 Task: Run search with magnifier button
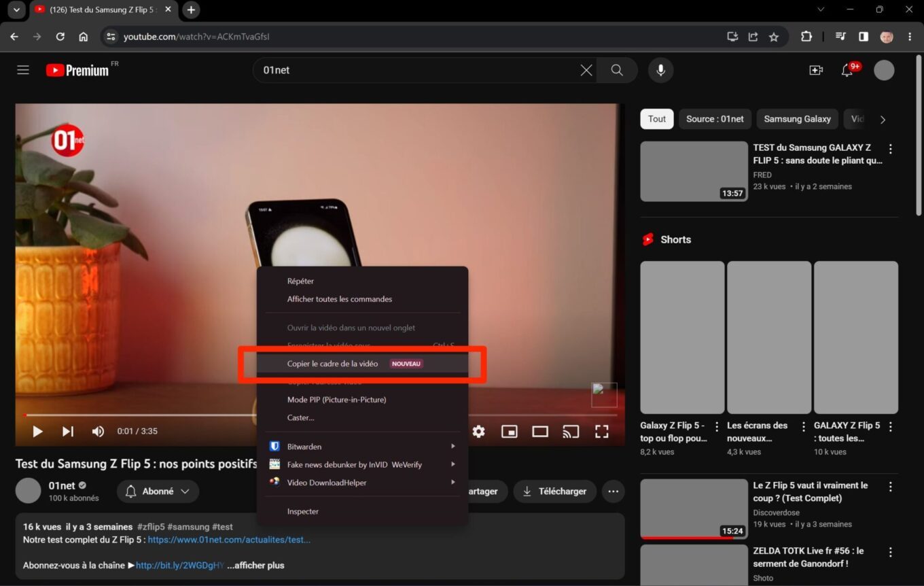(617, 70)
